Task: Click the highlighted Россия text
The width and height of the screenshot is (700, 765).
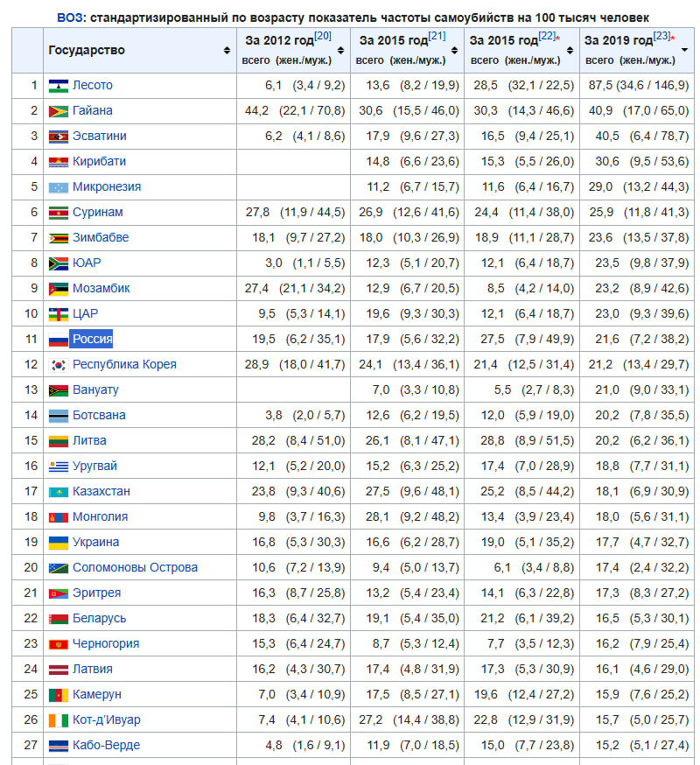Action: 92,340
